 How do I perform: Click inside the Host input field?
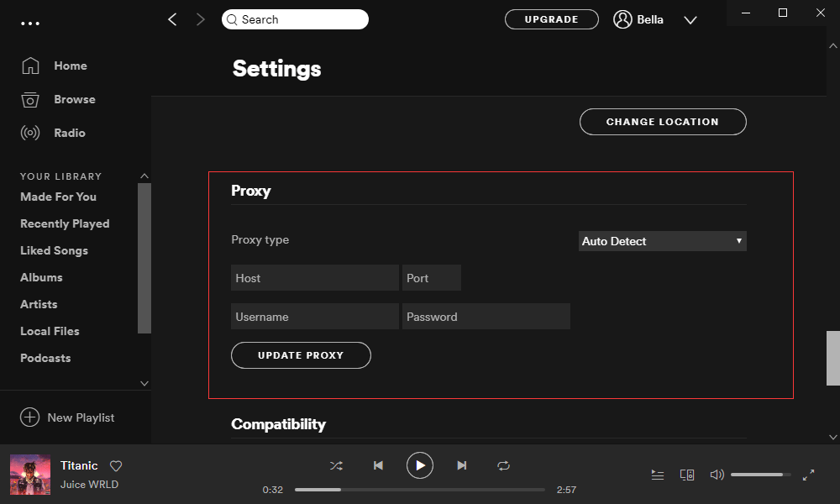pyautogui.click(x=314, y=277)
